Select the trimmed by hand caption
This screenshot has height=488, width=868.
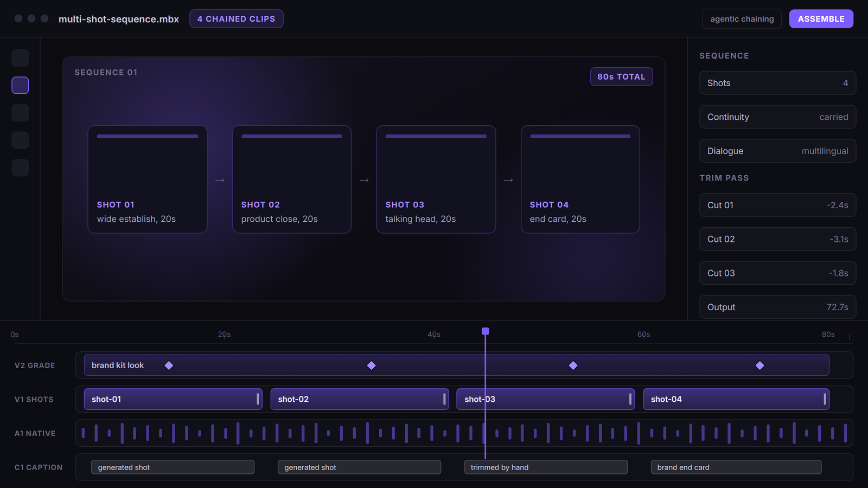click(x=546, y=467)
